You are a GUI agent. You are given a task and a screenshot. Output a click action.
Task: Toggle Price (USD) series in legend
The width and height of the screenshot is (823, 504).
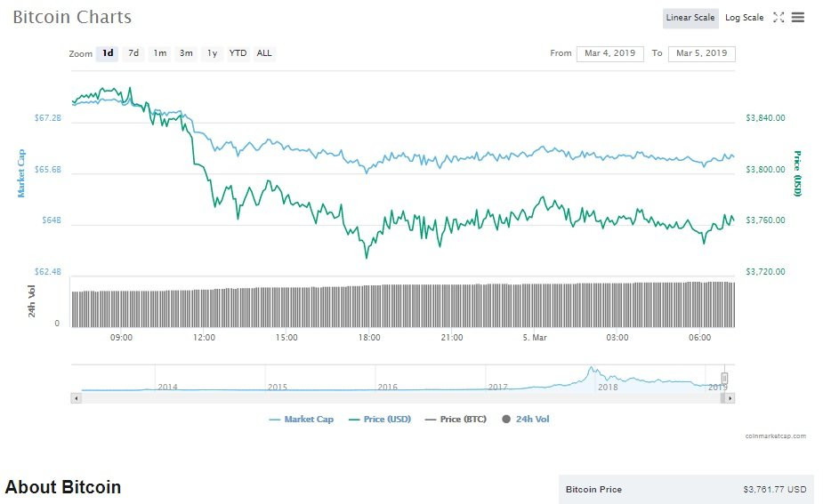(x=380, y=419)
